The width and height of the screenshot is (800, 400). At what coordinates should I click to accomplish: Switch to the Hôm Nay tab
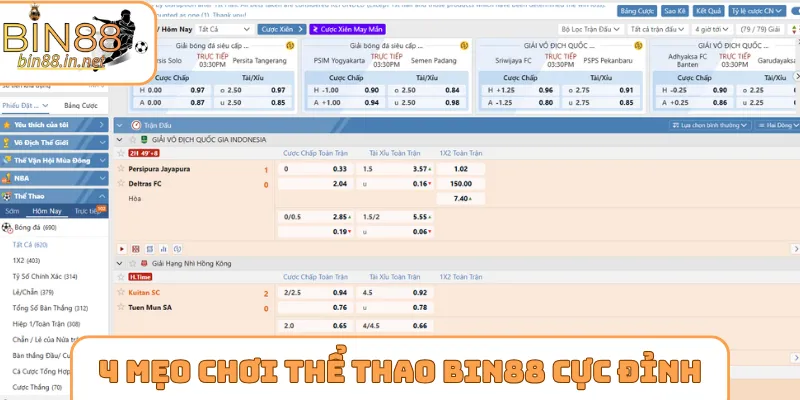pyautogui.click(x=47, y=211)
